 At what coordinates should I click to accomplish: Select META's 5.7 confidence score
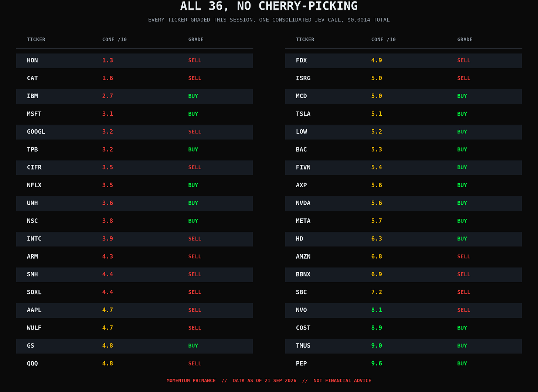(x=377, y=221)
